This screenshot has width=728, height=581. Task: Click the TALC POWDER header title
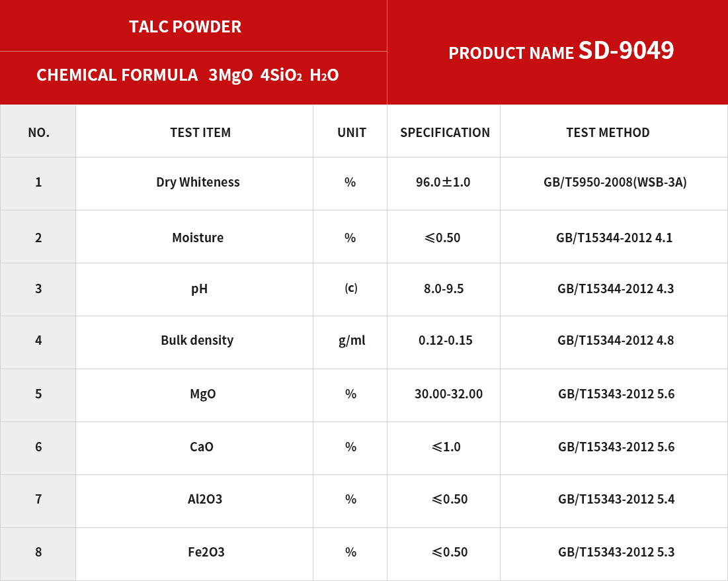point(185,26)
